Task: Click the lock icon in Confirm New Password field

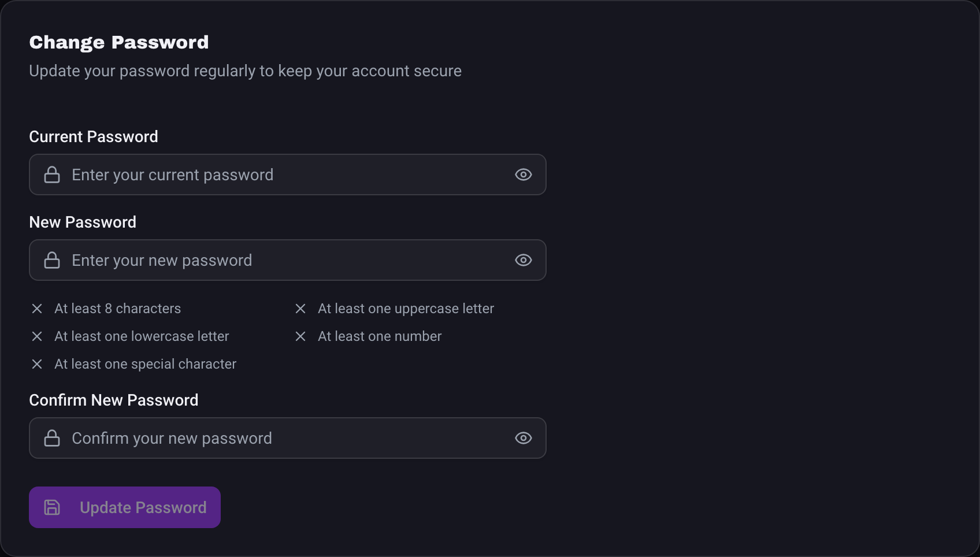Action: [x=52, y=438]
